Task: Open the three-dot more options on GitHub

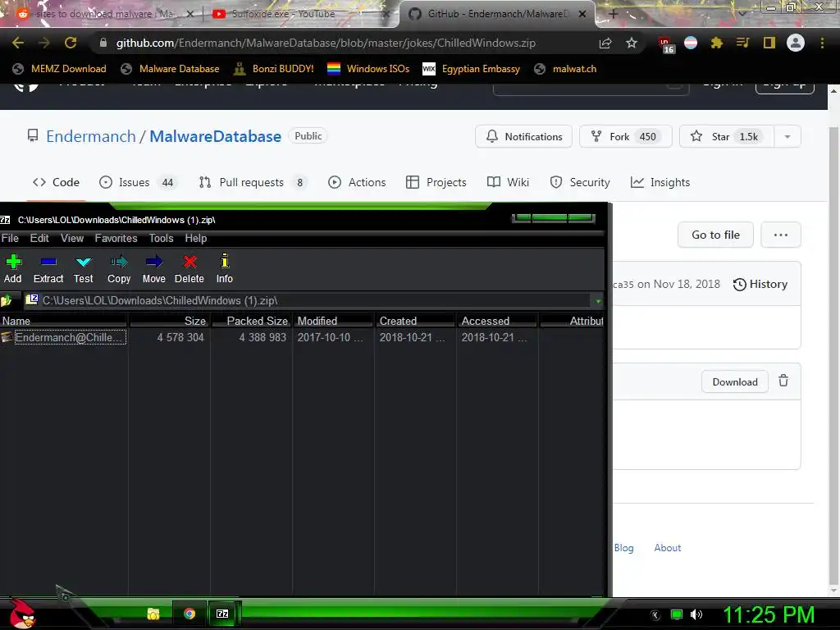Action: (781, 235)
